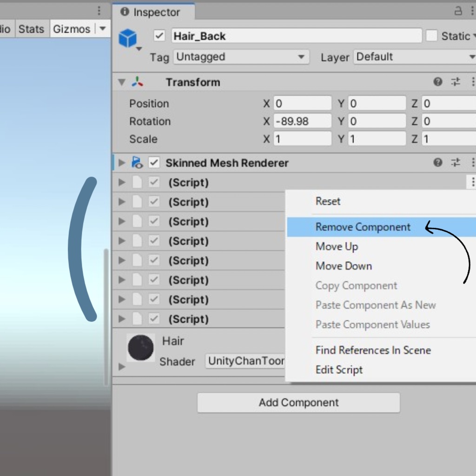476x476 pixels.
Task: Choose Move Down in context menu
Action: 344,266
